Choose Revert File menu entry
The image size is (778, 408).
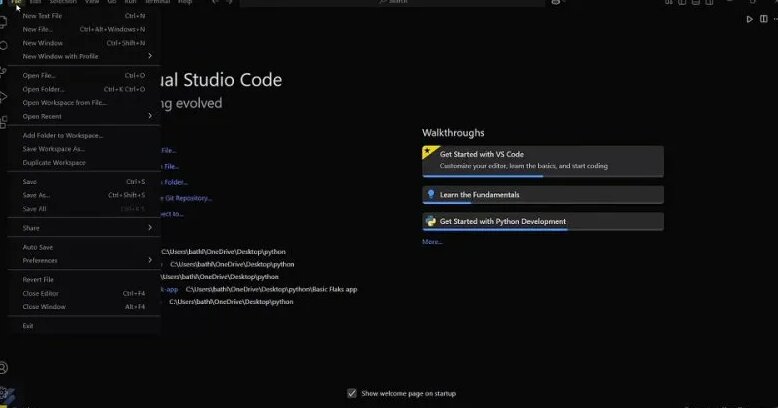coord(84,279)
